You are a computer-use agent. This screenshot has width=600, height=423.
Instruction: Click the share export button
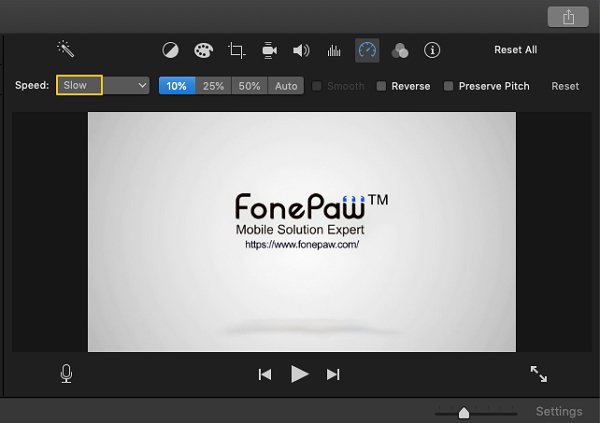[568, 17]
